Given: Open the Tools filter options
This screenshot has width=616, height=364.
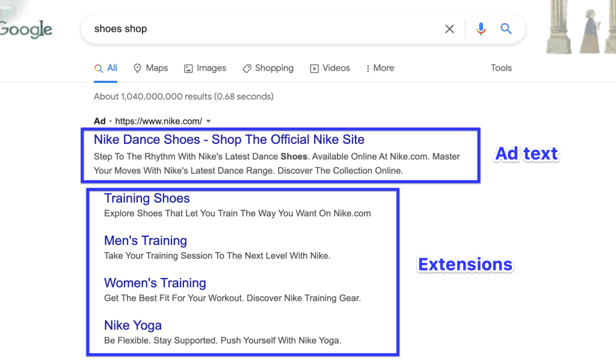Looking at the screenshot, I should pos(501,68).
